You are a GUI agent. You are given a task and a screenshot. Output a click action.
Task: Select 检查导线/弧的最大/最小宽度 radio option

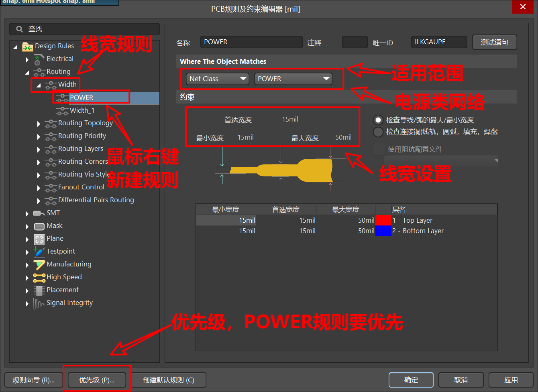[x=378, y=120]
